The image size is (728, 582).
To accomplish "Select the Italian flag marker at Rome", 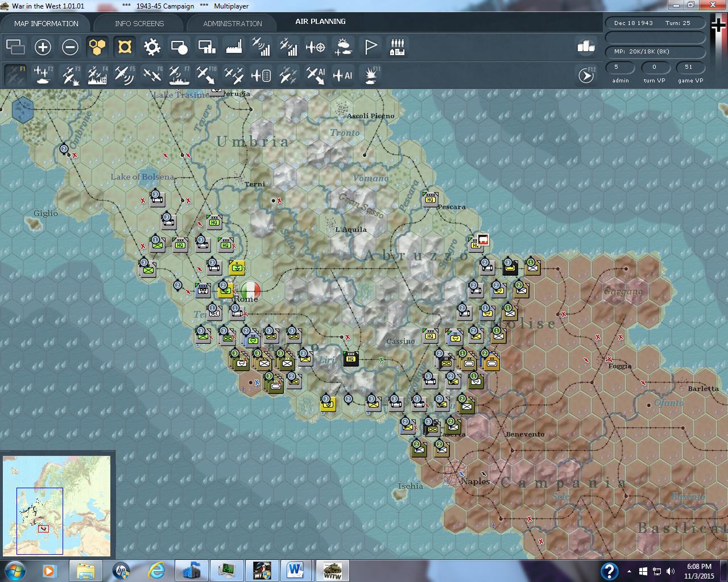I will [x=250, y=290].
